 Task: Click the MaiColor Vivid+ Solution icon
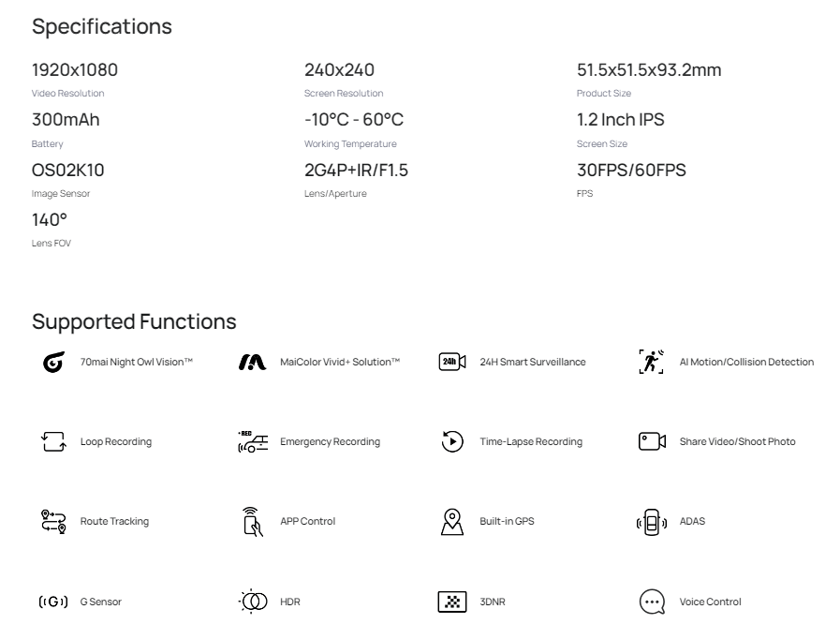pyautogui.click(x=251, y=362)
